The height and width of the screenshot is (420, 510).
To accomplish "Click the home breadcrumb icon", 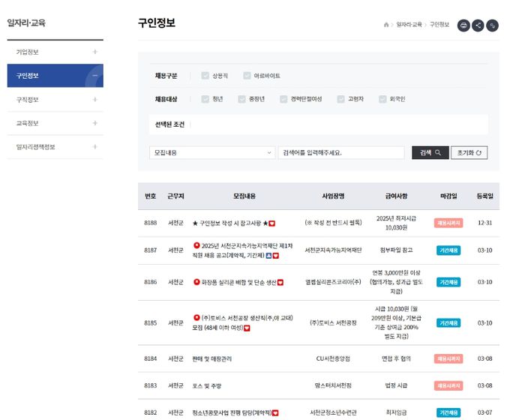I will 386,25.
